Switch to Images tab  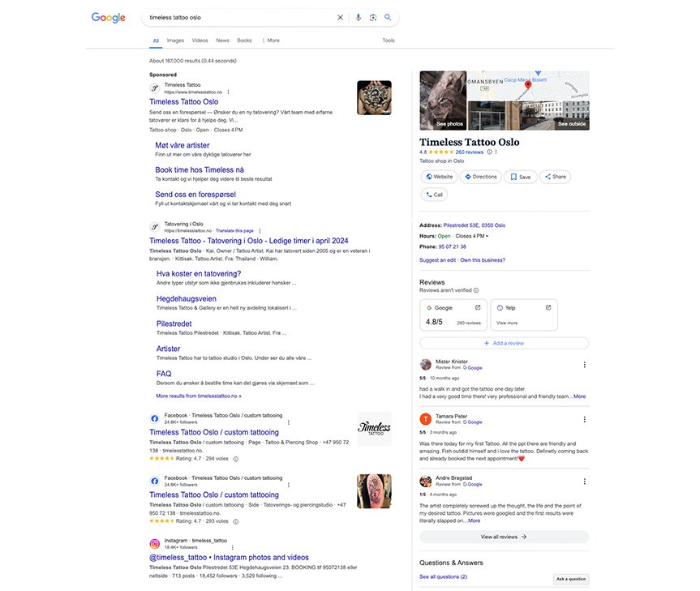[175, 41]
